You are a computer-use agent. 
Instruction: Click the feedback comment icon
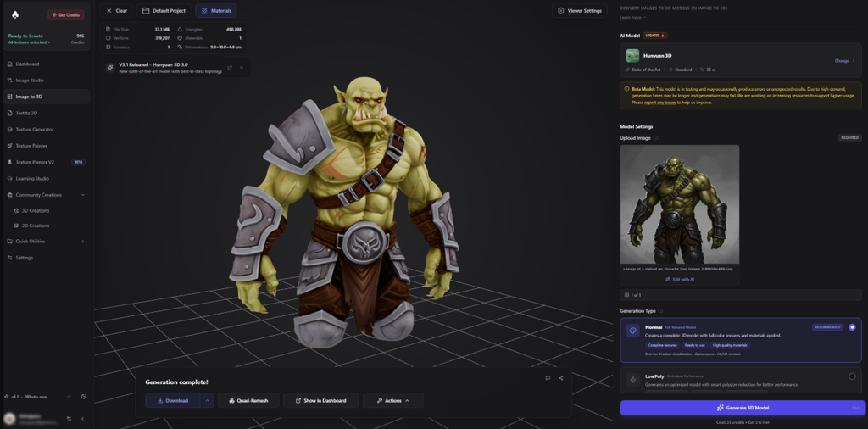tap(548, 378)
